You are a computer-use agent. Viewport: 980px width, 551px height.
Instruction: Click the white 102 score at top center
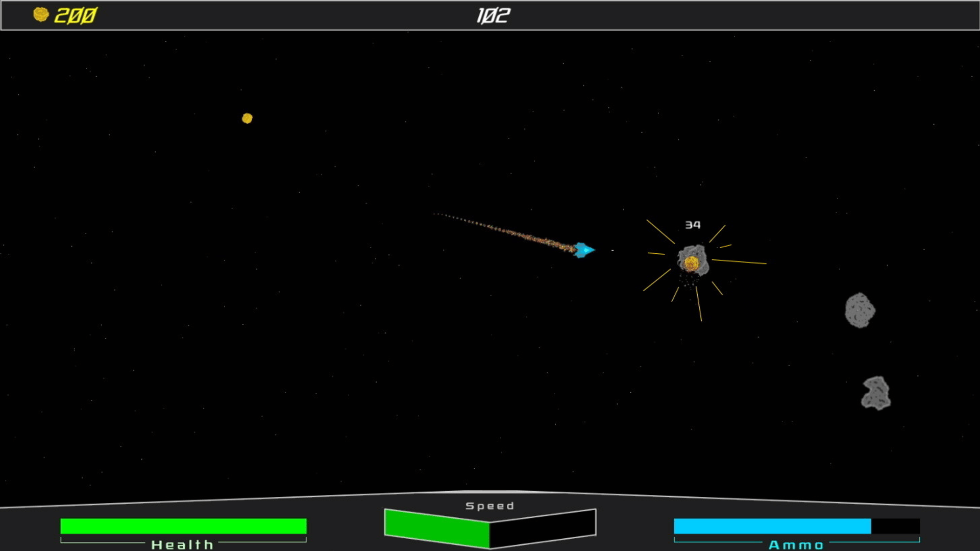click(493, 16)
